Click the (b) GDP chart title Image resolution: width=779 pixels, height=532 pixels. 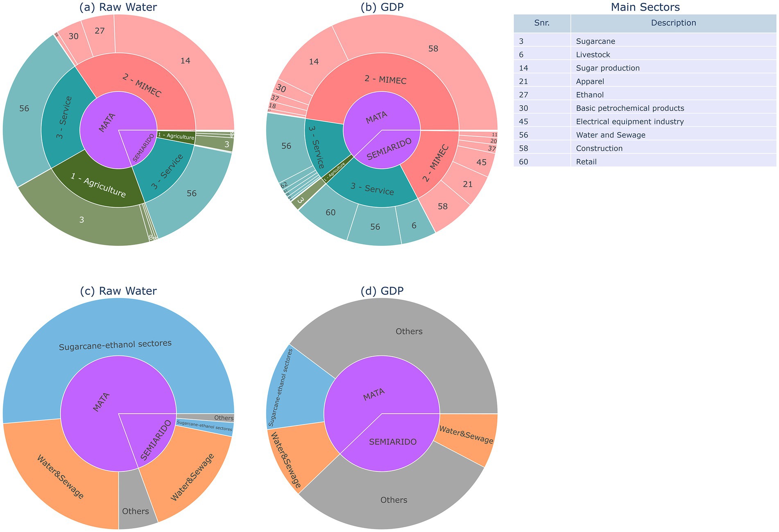(x=382, y=7)
